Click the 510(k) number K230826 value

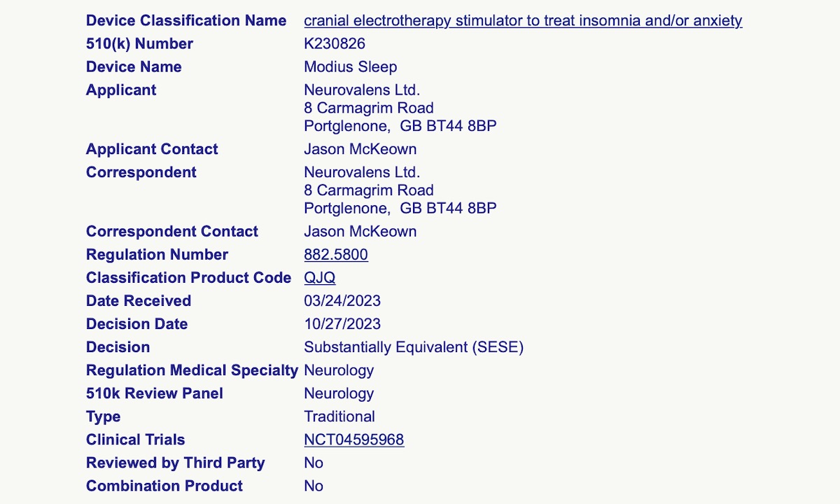coord(334,44)
